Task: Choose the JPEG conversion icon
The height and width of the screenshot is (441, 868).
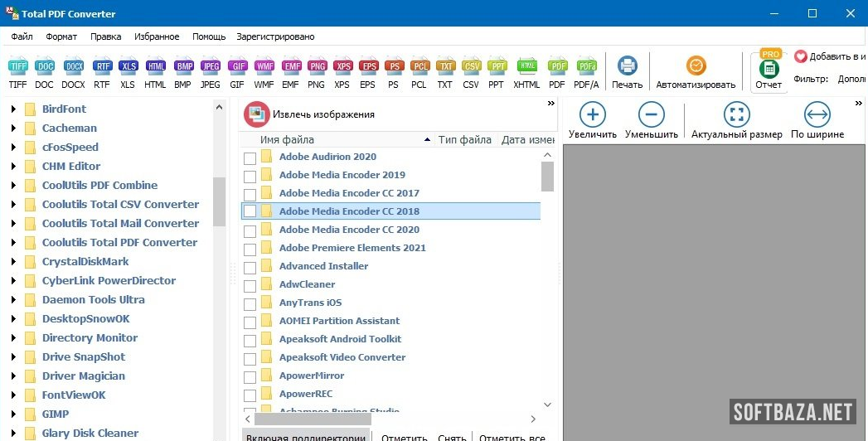Action: pyautogui.click(x=211, y=66)
